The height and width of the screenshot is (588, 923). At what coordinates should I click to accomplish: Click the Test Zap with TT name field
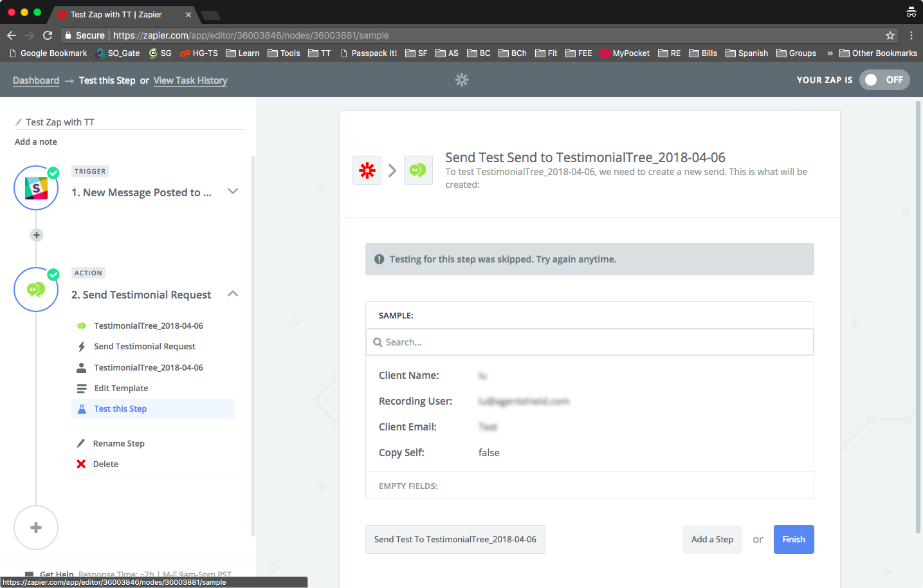129,122
